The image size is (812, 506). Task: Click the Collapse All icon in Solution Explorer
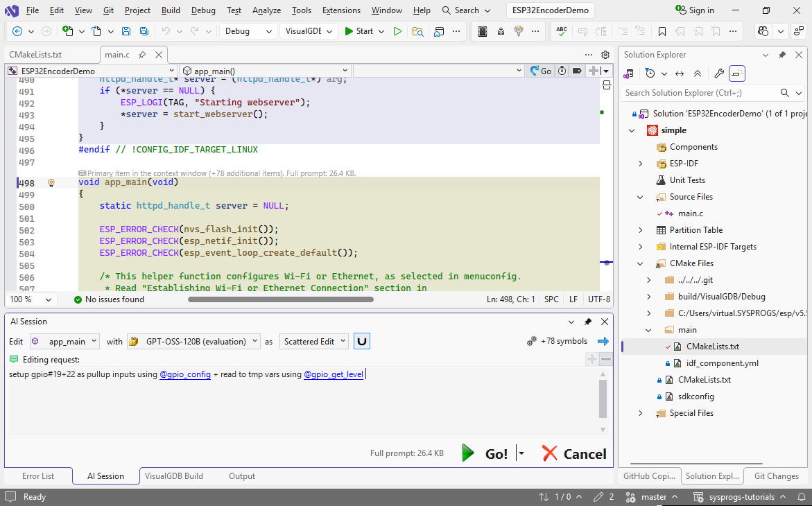click(x=698, y=73)
